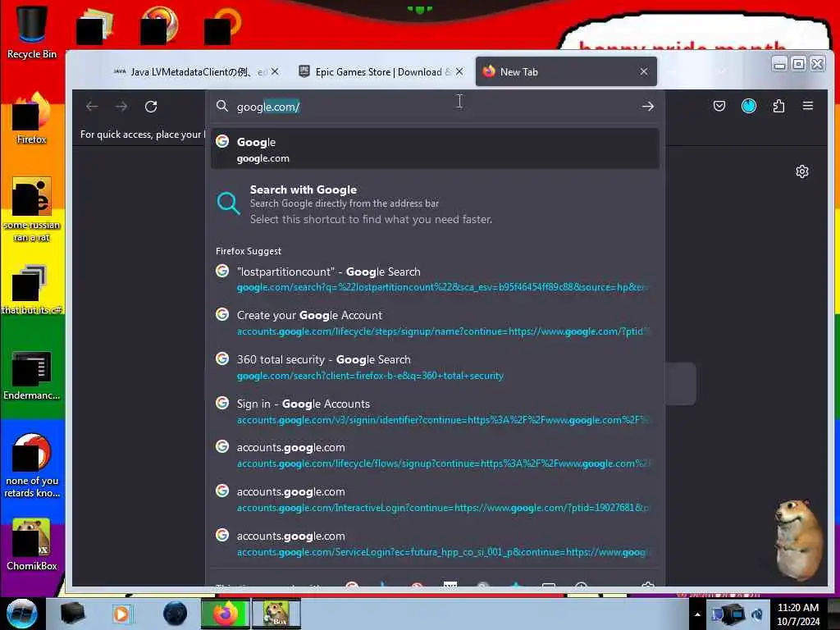The image size is (840, 630).
Task: Open the Create your Google Account suggestion
Action: [435, 322]
